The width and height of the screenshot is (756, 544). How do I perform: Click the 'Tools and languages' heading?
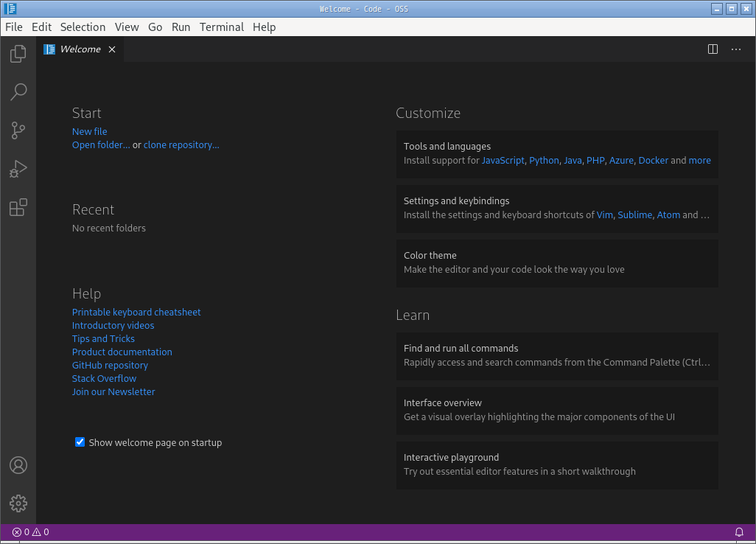coord(447,147)
